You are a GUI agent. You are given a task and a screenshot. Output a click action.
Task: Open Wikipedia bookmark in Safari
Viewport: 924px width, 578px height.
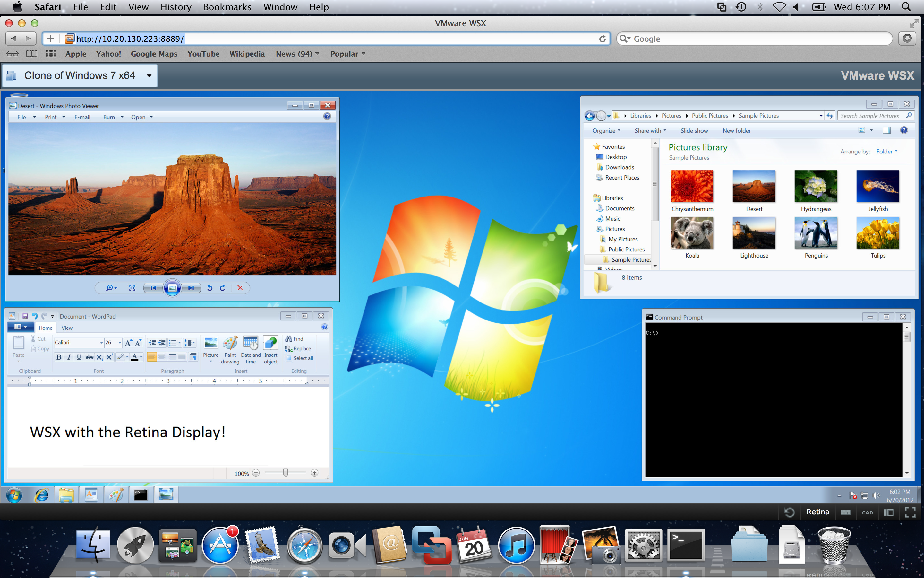tap(247, 54)
